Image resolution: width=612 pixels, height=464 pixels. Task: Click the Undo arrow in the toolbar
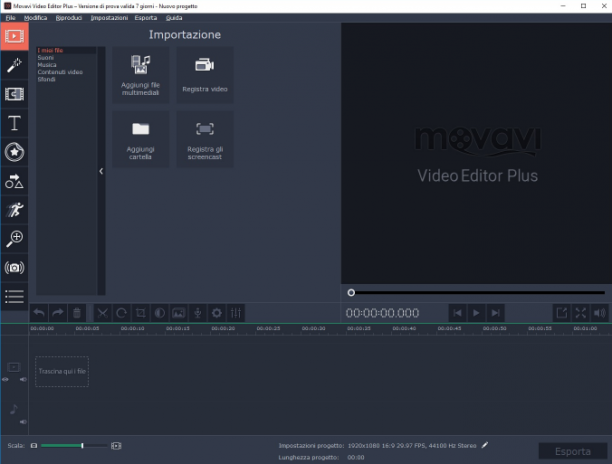click(39, 313)
